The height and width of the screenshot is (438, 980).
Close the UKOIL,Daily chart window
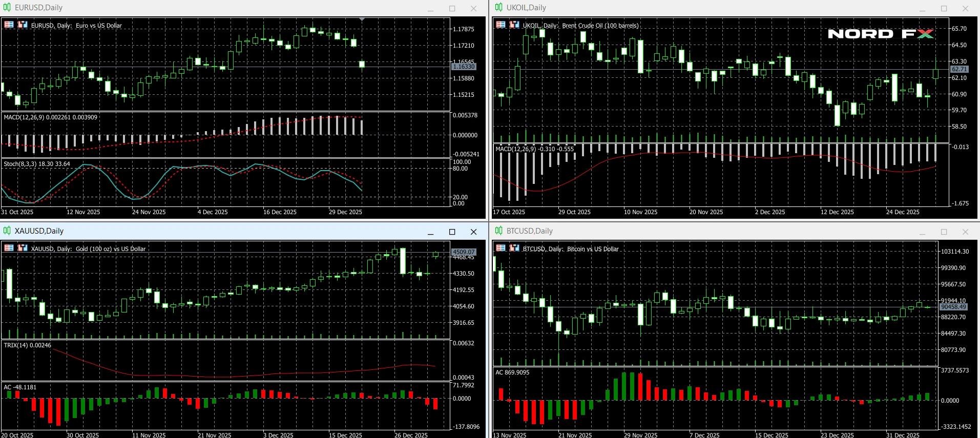(x=965, y=9)
